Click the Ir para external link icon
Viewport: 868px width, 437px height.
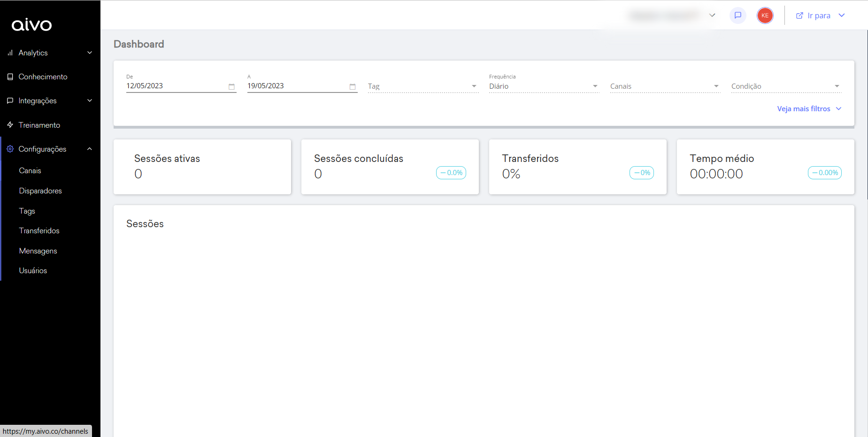click(799, 15)
